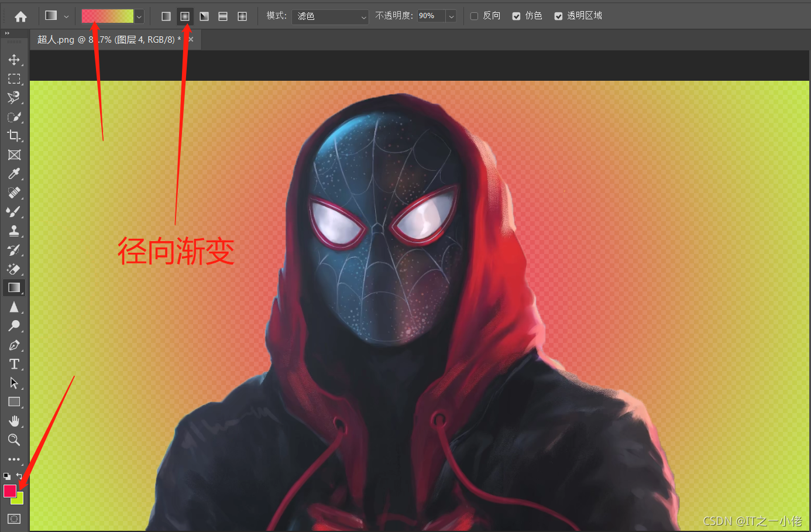The width and height of the screenshot is (811, 532).
Task: Select the History Brush tool
Action: pos(14,250)
